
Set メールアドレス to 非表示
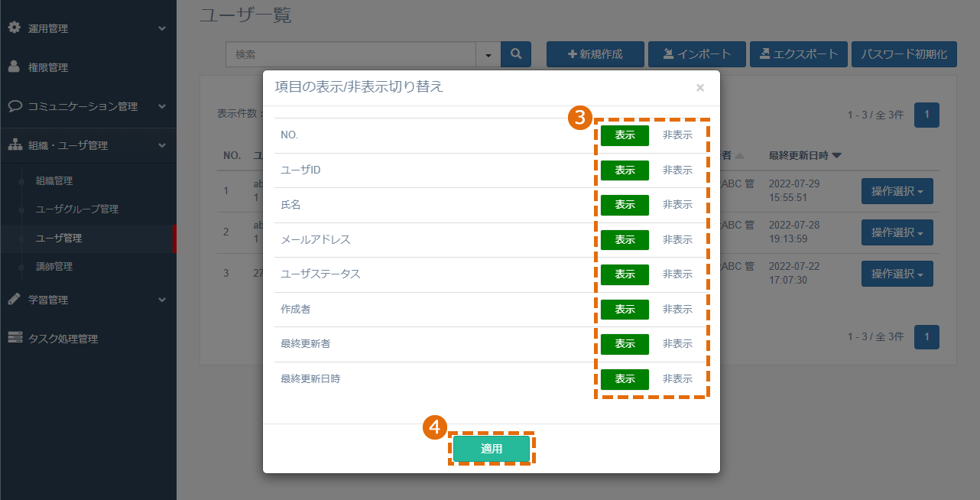click(x=677, y=240)
